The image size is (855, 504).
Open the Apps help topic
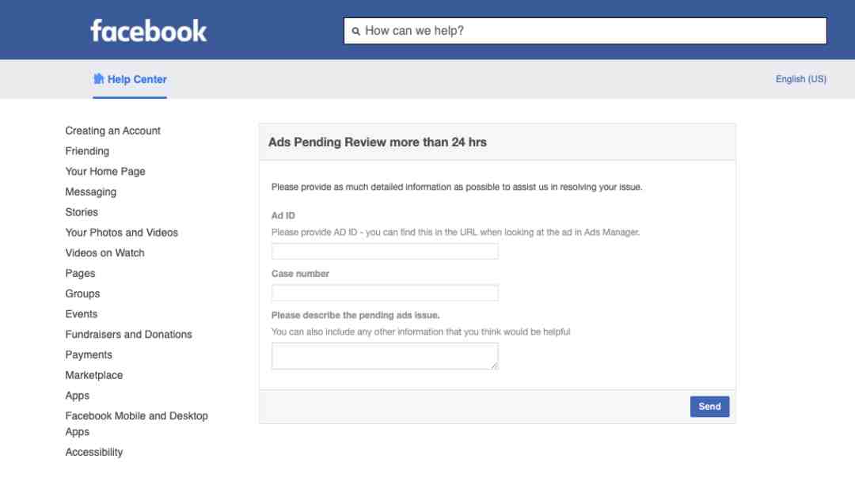pyautogui.click(x=77, y=396)
